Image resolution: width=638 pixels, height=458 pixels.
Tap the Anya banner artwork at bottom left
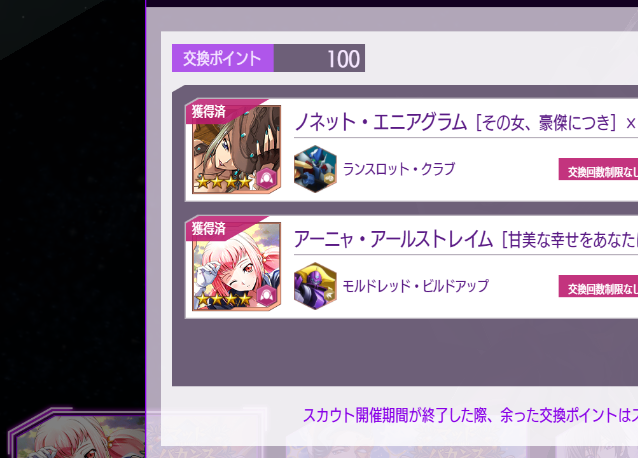pyautogui.click(x=77, y=434)
